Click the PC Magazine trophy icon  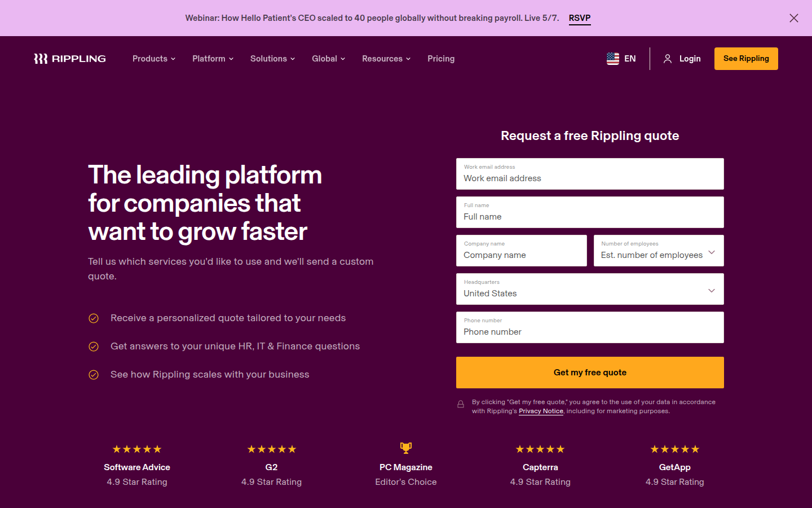[x=406, y=448]
